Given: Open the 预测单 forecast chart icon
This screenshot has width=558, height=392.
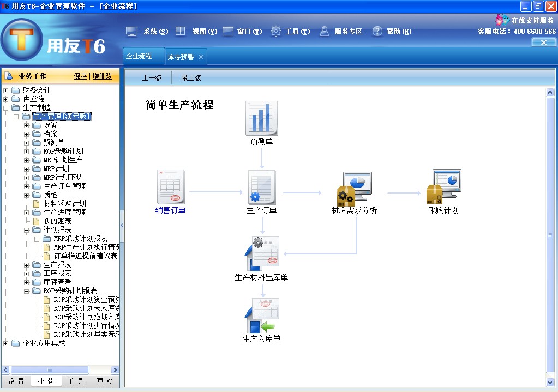Looking at the screenshot, I should point(262,118).
